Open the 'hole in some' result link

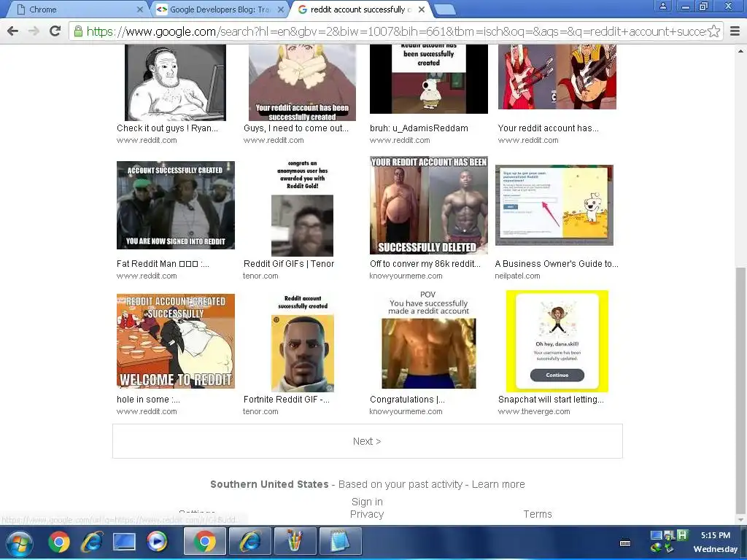click(148, 400)
